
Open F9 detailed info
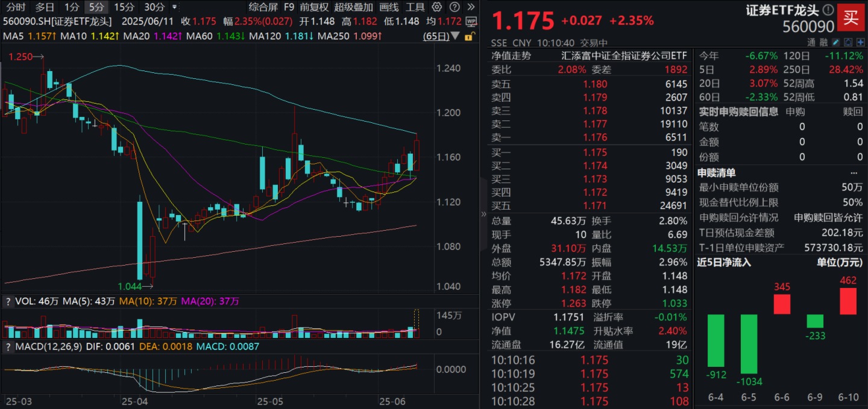[289, 7]
